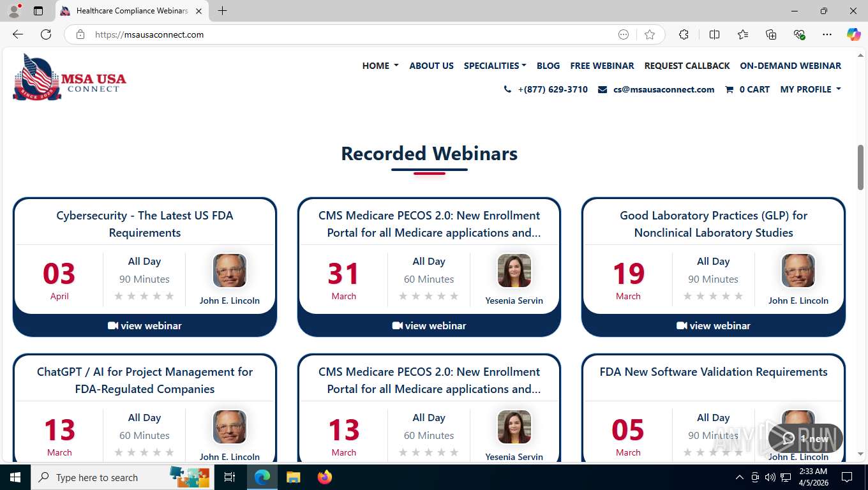View webinar for PECOS 2.0 March 31
The height and width of the screenshot is (490, 868).
(429, 325)
